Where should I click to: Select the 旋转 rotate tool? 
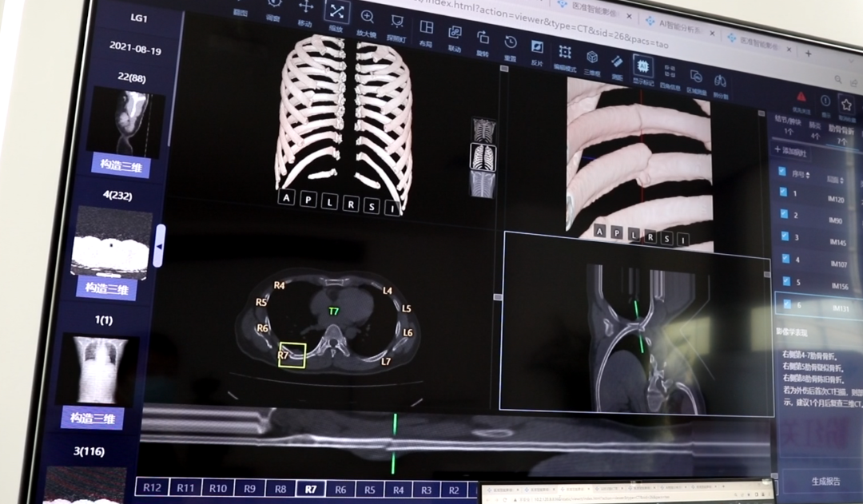click(483, 42)
